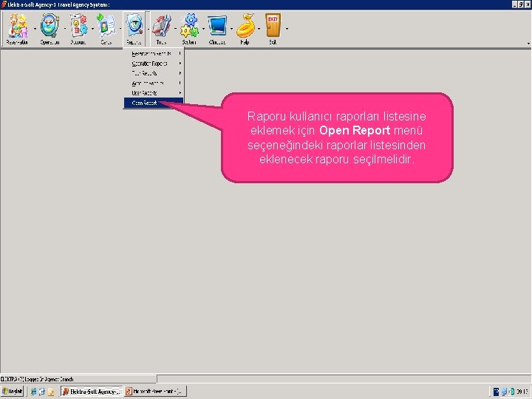Expand the dropdown arrow beside Help

point(259,29)
